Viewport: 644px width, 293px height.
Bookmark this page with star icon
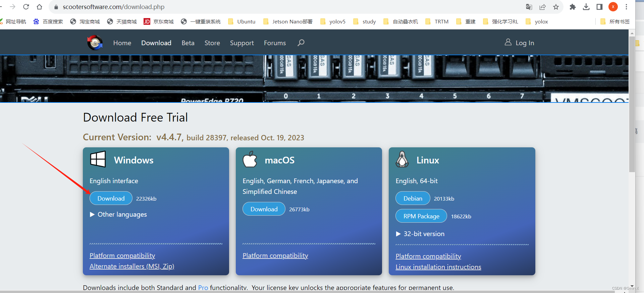[x=556, y=7]
